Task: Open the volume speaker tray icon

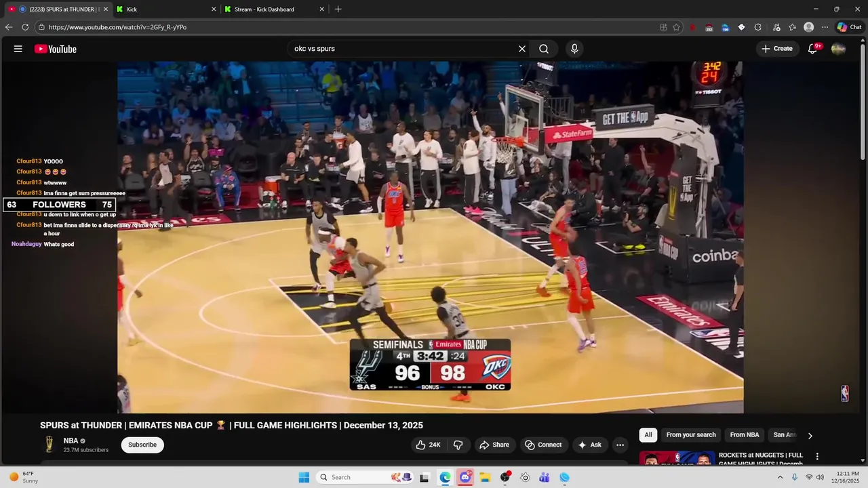Action: coord(821,477)
